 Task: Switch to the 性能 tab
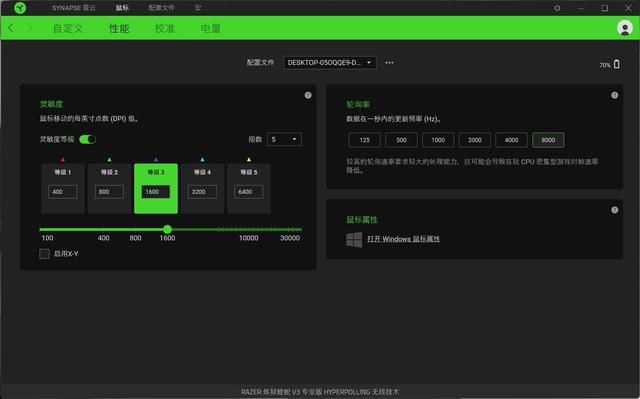[119, 28]
